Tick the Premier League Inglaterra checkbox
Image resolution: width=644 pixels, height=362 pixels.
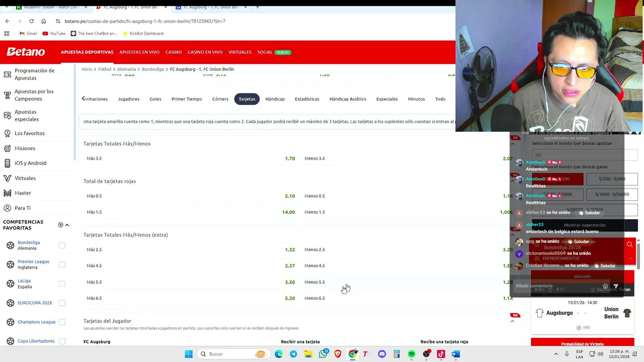pos(62,264)
